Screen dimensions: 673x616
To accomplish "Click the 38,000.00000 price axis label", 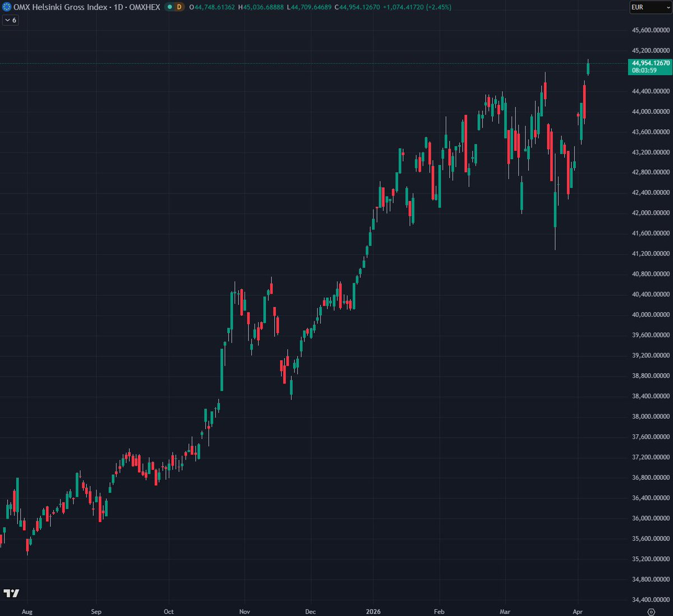I will [x=651, y=416].
